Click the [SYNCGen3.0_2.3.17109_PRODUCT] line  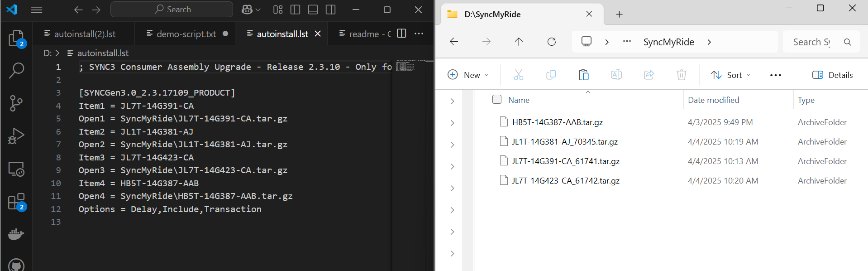(x=157, y=92)
